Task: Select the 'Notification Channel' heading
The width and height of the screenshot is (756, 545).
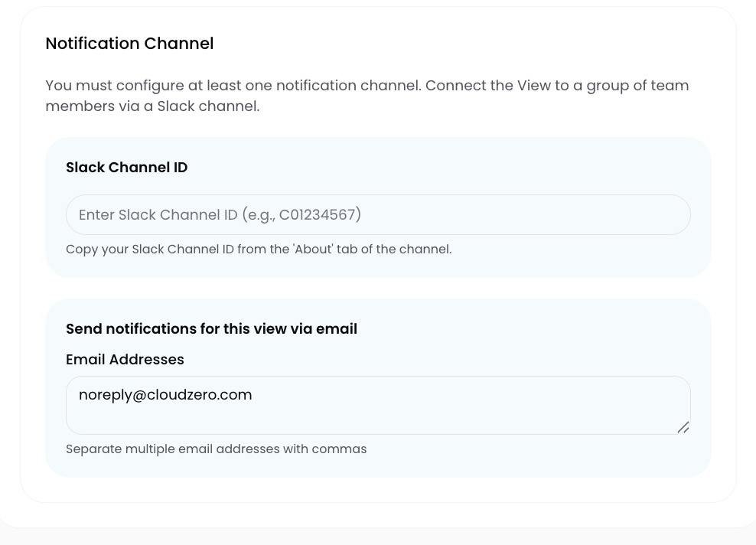Action: [x=129, y=44]
